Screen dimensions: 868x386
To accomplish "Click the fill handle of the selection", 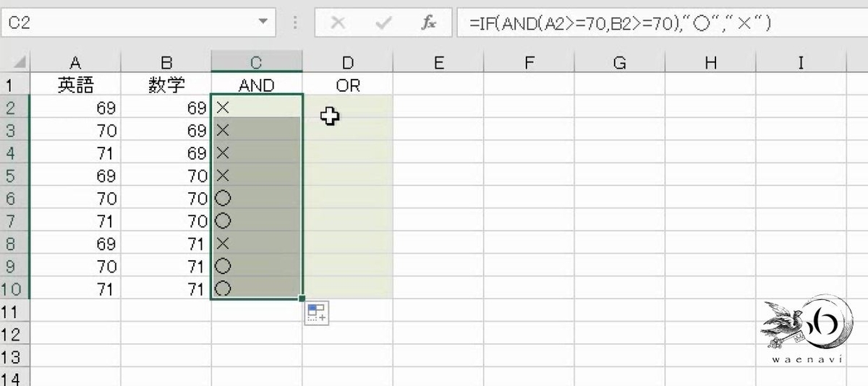I will point(302,299).
